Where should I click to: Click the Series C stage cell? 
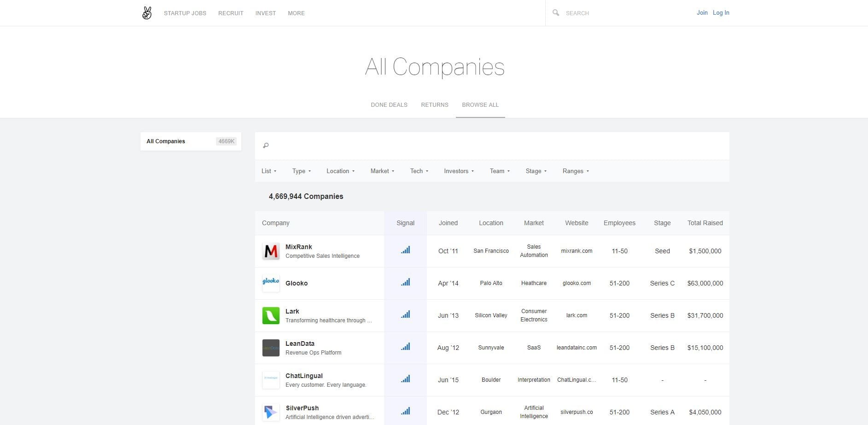tap(662, 283)
